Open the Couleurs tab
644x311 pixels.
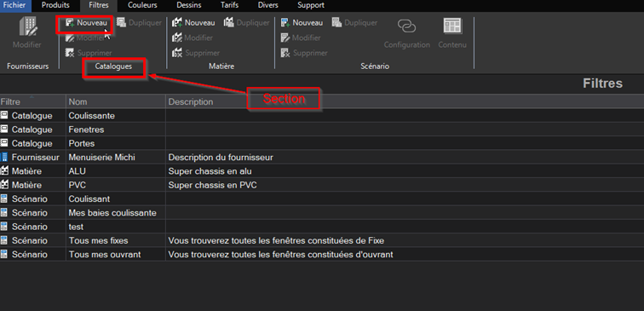(x=142, y=5)
